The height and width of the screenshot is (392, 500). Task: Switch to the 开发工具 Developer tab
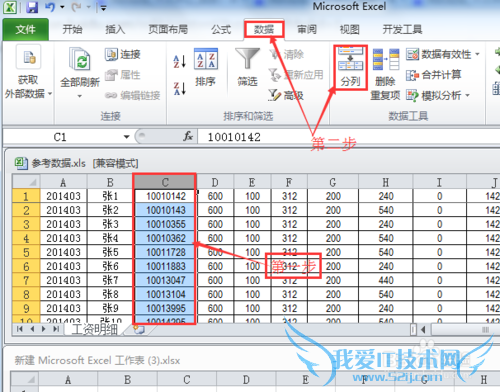(402, 29)
